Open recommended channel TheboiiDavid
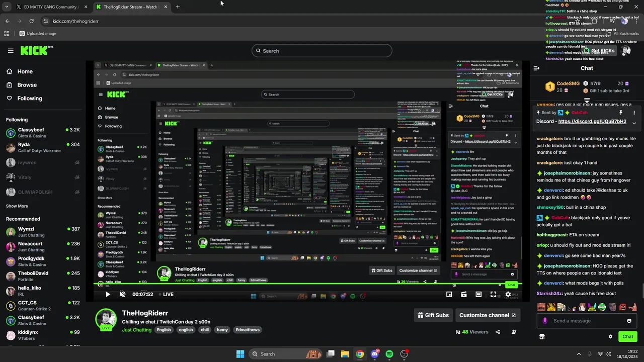This screenshot has width=644, height=362. (43, 276)
